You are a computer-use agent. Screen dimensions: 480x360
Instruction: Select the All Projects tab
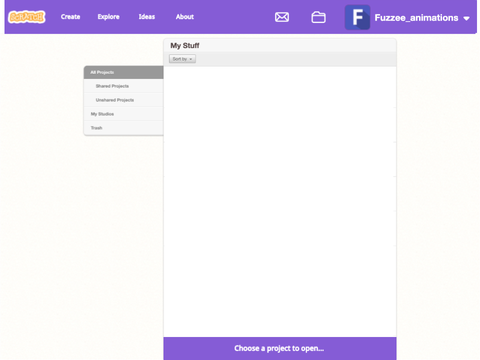pos(124,72)
